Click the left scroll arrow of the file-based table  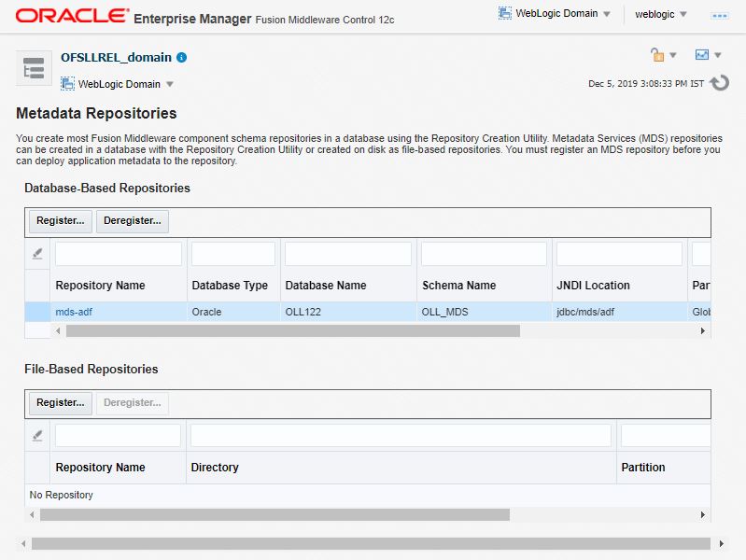32,515
